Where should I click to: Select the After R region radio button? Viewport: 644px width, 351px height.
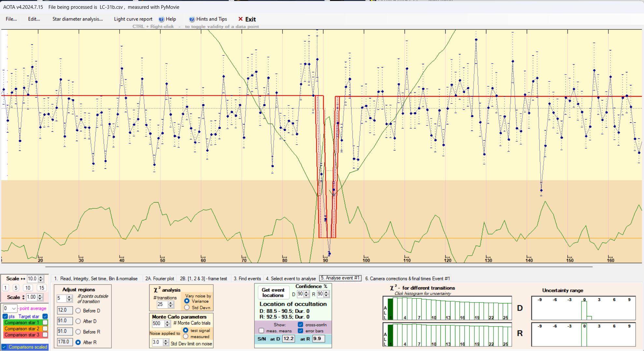78,342
